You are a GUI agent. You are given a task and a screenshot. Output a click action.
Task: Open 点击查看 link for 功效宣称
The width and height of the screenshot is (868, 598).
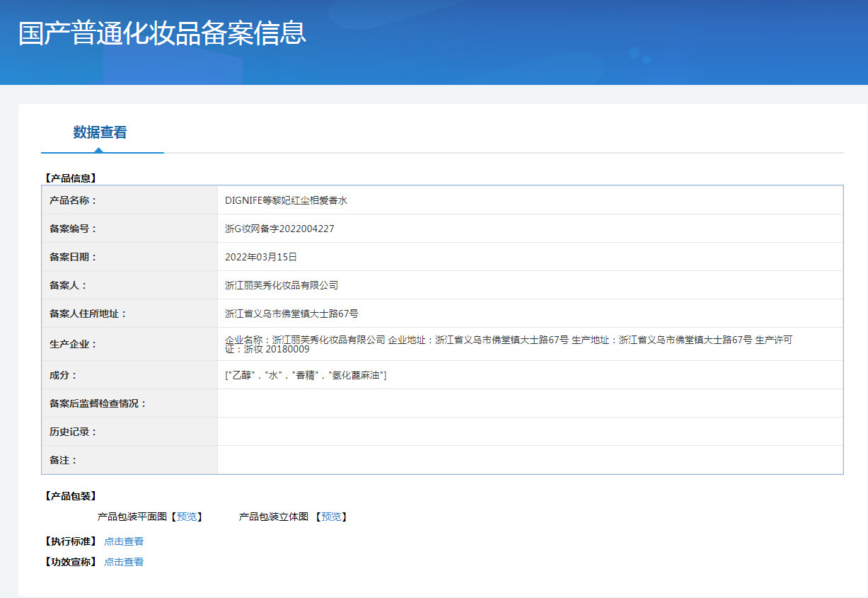click(x=124, y=562)
